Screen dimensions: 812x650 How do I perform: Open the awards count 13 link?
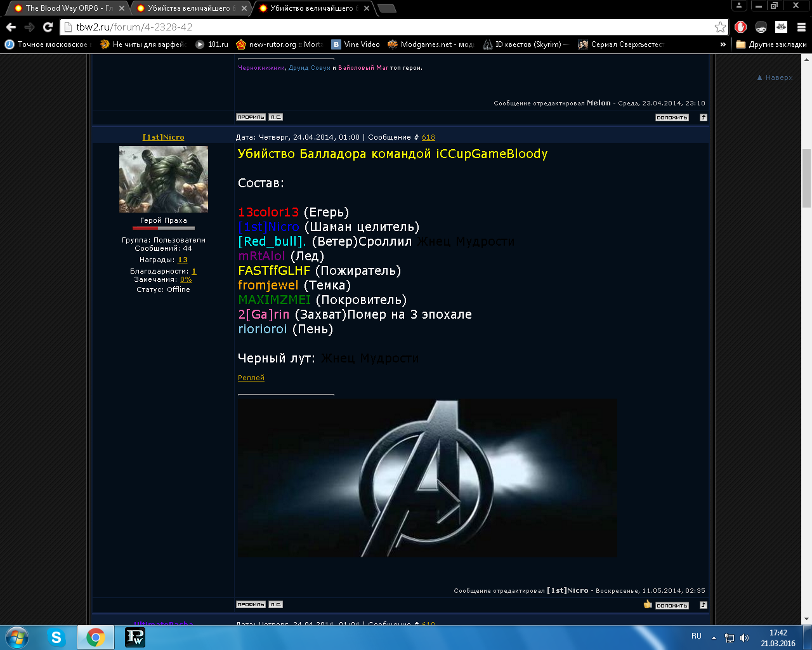pyautogui.click(x=183, y=260)
